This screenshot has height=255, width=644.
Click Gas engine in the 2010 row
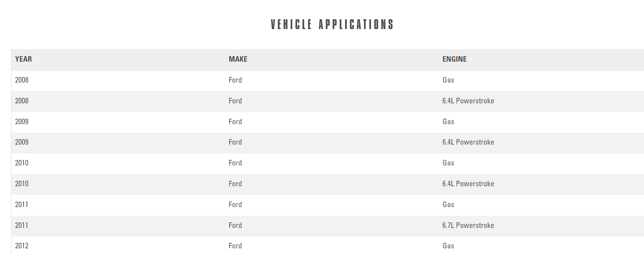[448, 163]
